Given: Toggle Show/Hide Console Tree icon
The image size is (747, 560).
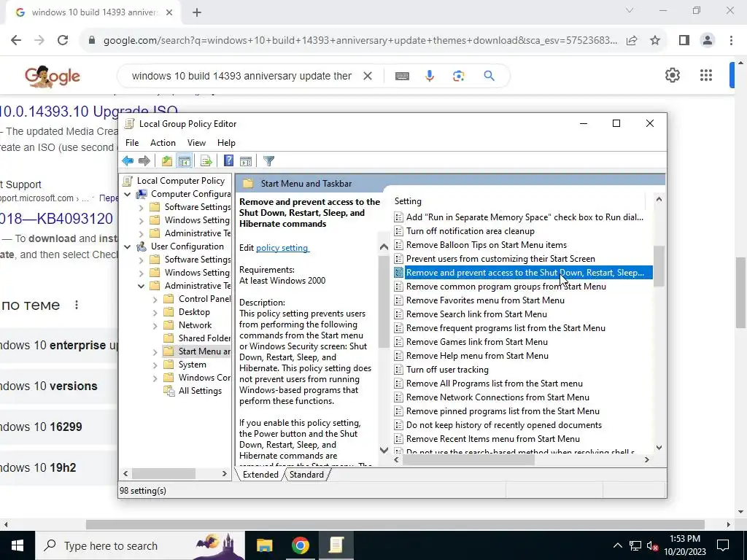Looking at the screenshot, I should tap(184, 161).
